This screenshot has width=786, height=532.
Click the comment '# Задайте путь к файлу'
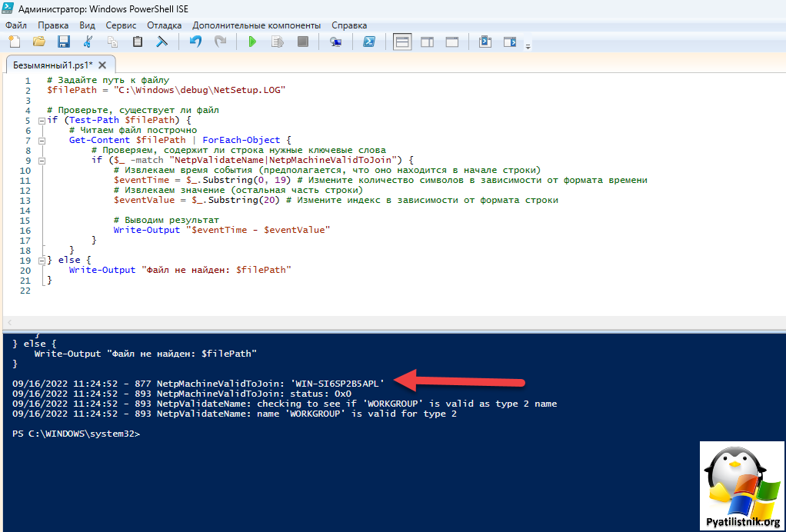pyautogui.click(x=108, y=80)
